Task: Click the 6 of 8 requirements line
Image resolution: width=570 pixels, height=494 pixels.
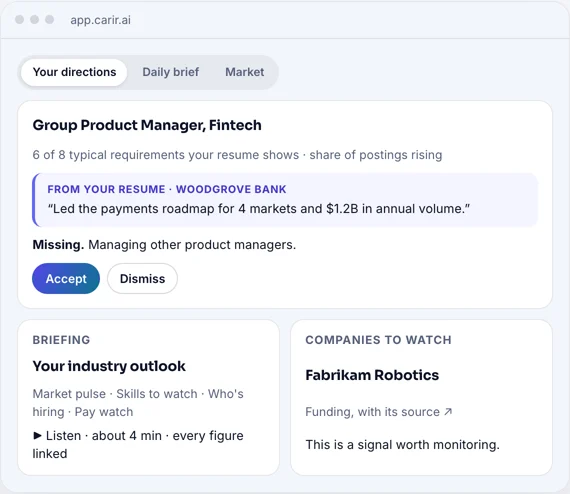Action: point(237,155)
